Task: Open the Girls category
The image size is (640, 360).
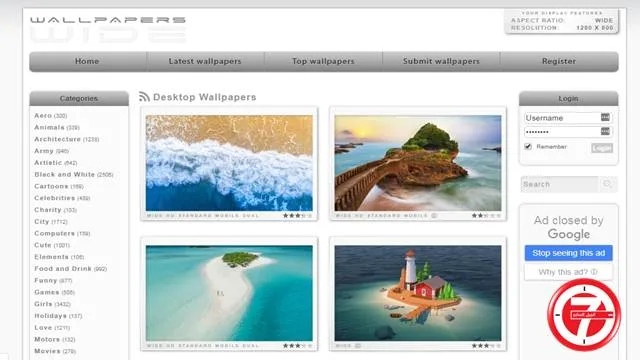Action: click(x=53, y=304)
